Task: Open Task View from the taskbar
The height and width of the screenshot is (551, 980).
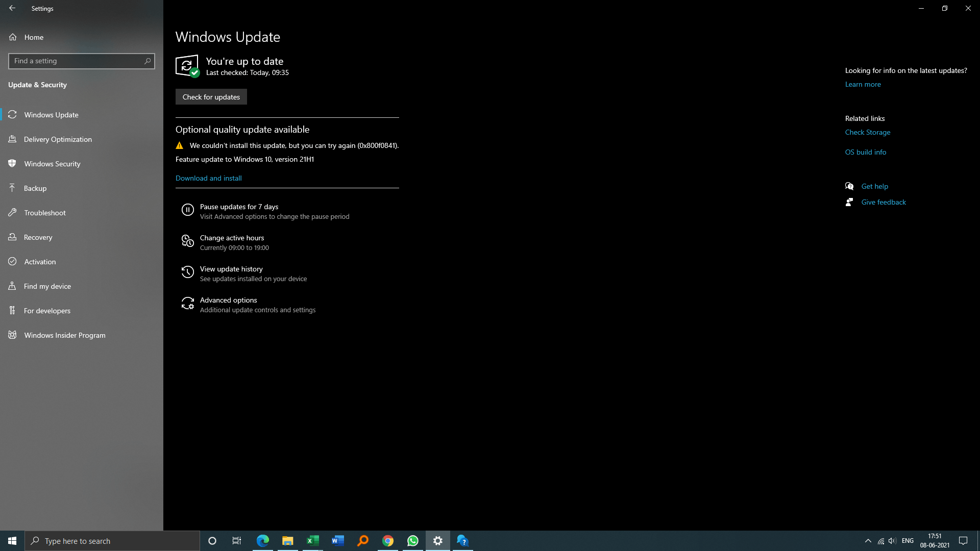Action: (237, 541)
